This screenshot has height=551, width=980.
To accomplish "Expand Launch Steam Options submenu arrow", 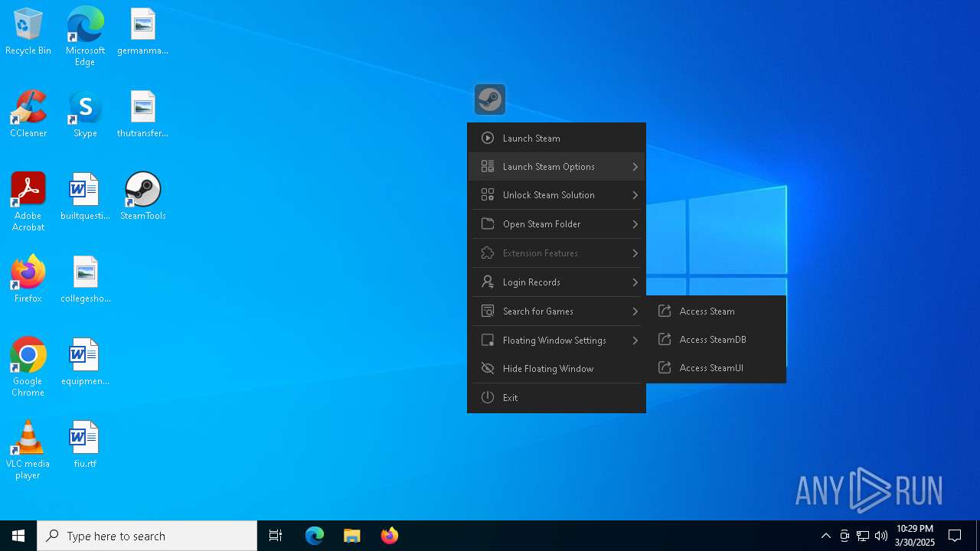I will tap(635, 167).
